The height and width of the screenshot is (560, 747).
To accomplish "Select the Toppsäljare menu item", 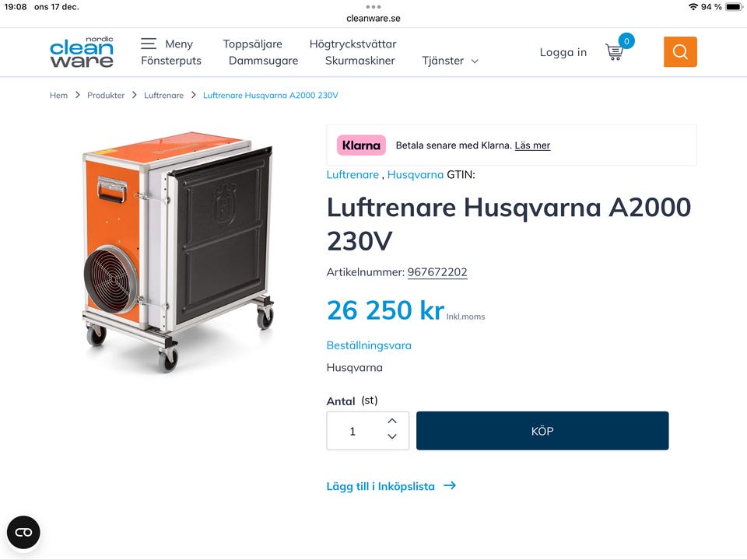I will click(x=252, y=44).
